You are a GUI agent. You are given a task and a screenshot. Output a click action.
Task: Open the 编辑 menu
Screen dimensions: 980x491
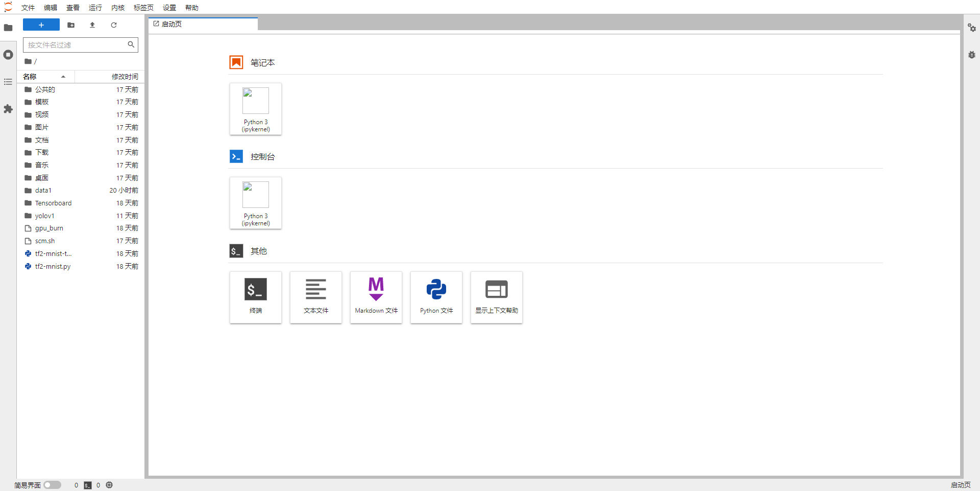click(x=51, y=8)
